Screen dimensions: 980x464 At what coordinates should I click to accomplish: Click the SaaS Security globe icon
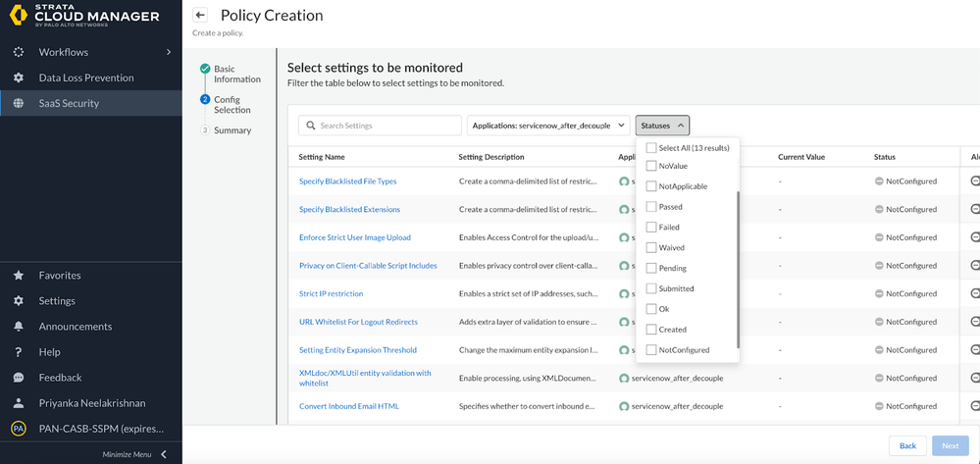(x=18, y=103)
